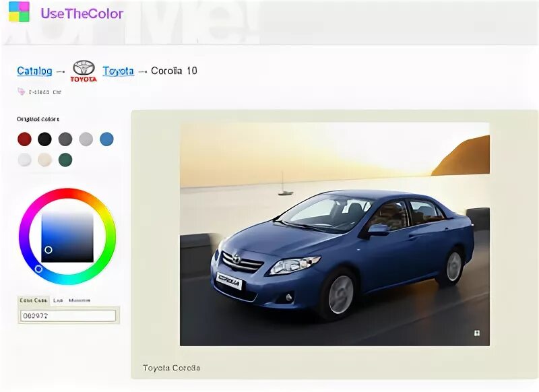Click the UseTheColor multicolor logo icon
The height and width of the screenshot is (392, 539).
19,11
